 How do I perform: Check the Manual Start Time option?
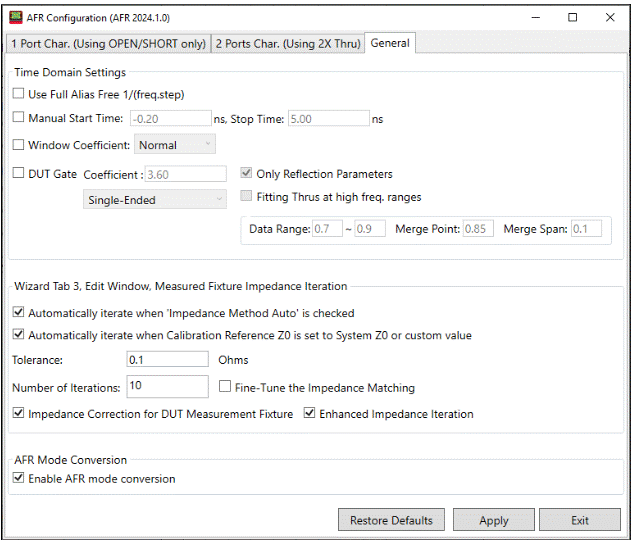(19, 119)
